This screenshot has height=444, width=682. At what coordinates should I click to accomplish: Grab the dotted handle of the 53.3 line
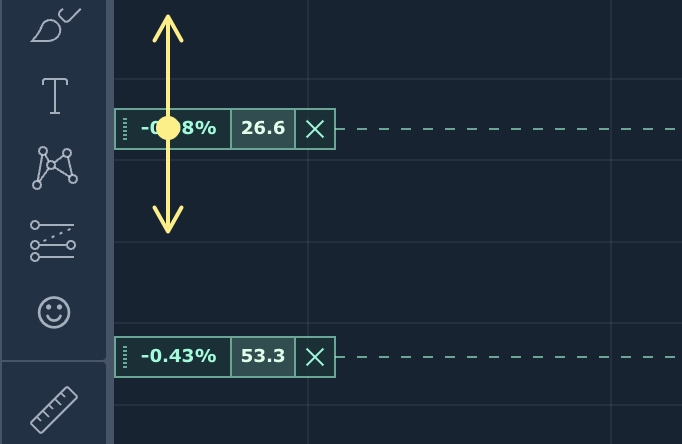[125, 357]
